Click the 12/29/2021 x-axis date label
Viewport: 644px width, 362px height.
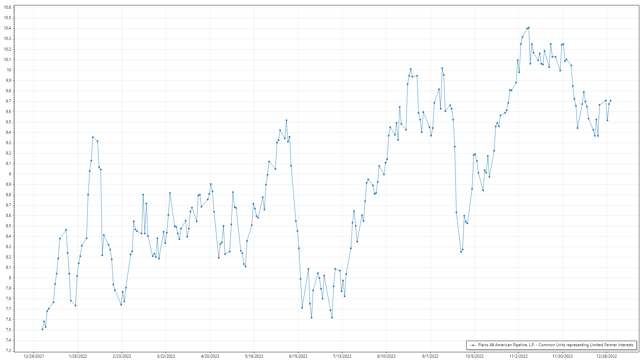(x=34, y=356)
